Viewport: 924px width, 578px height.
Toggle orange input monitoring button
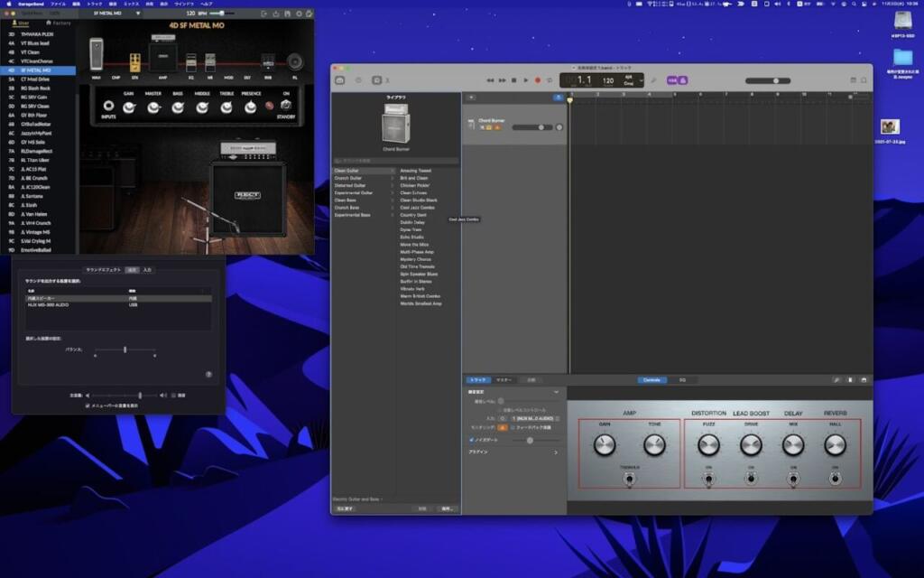[503, 427]
